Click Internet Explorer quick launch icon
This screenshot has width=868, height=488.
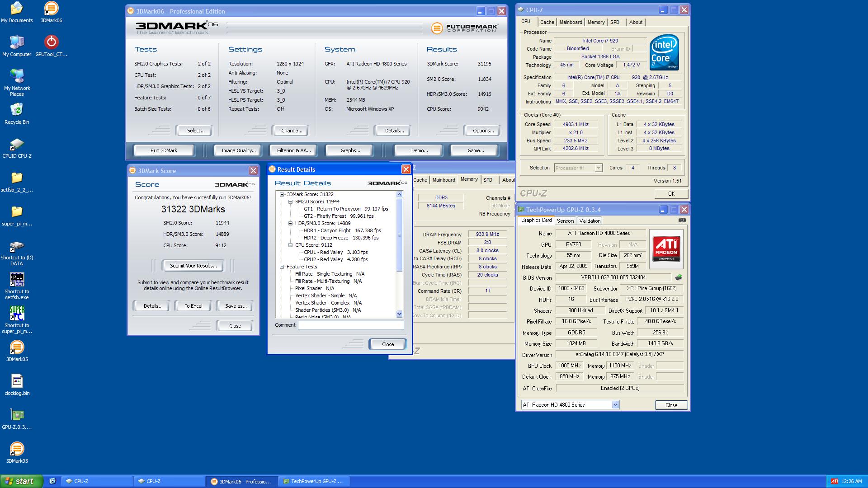coord(52,481)
